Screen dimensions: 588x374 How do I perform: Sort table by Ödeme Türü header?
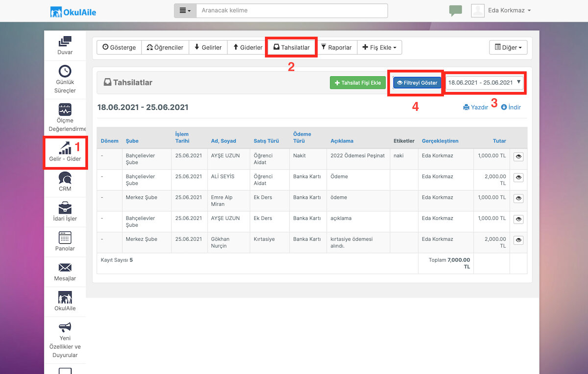(302, 138)
